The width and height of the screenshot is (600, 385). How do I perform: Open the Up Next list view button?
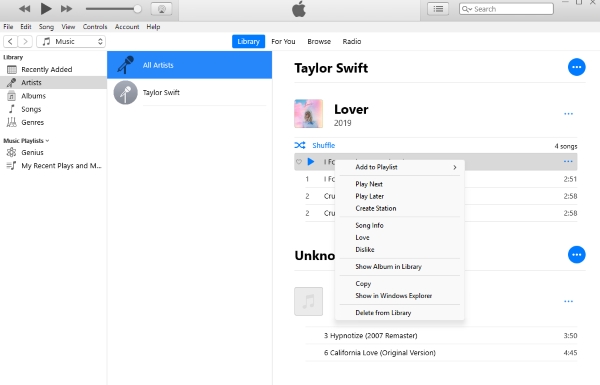(x=438, y=9)
